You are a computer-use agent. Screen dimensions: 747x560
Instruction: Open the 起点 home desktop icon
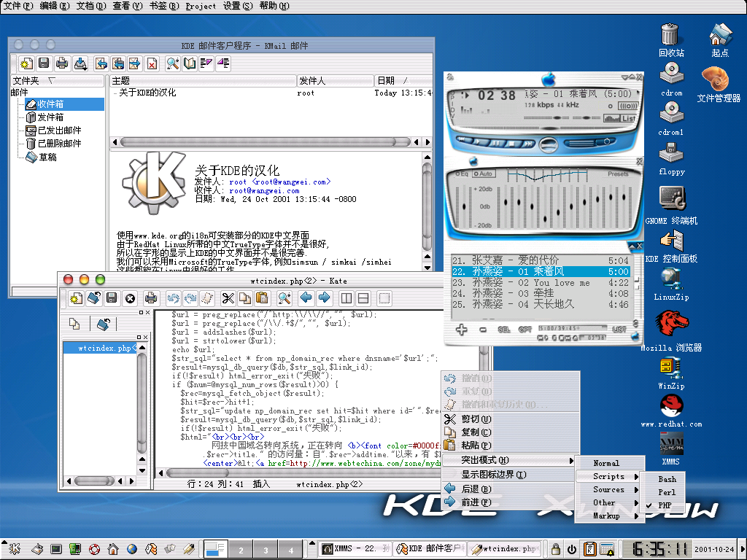pyautogui.click(x=720, y=40)
